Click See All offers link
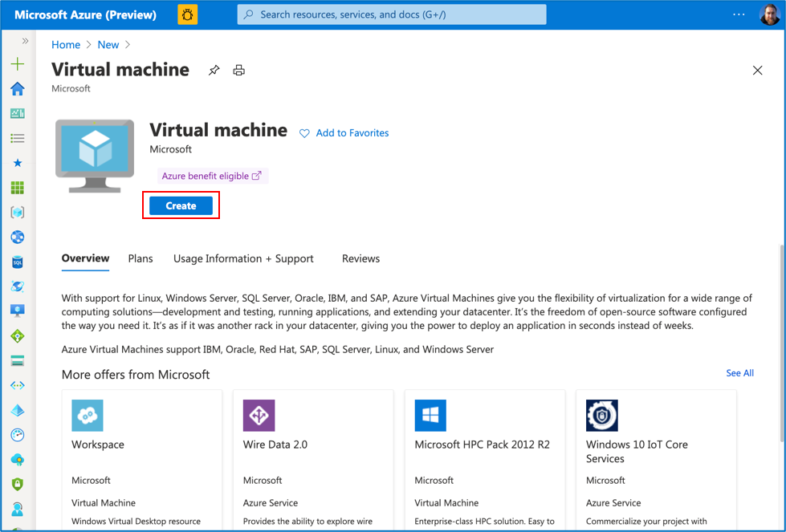Screen dimensions: 786x532 (x=740, y=372)
